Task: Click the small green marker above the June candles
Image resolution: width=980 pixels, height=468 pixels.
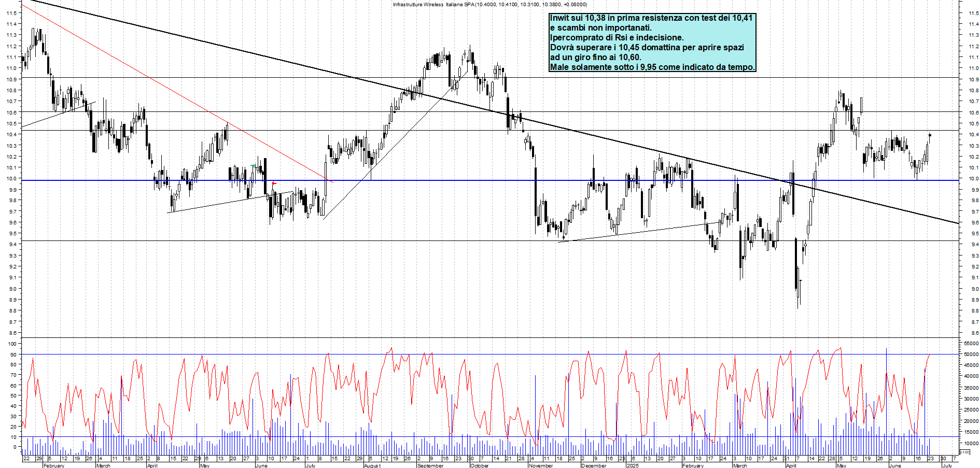Action: (253, 165)
